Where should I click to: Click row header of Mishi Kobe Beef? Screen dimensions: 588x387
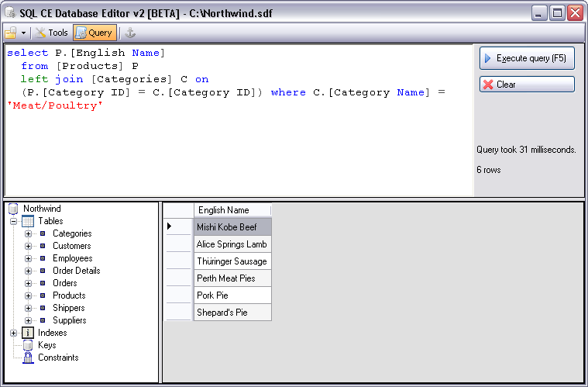click(178, 226)
